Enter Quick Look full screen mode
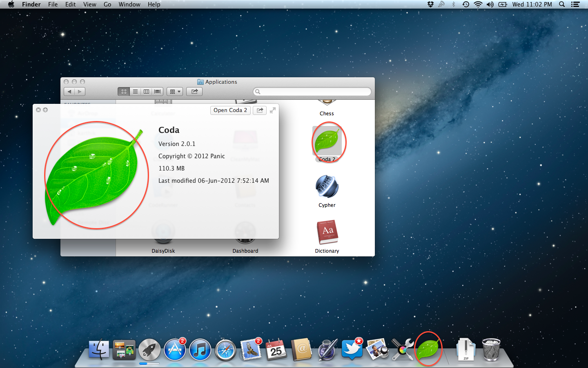This screenshot has width=588, height=368. pos(273,110)
